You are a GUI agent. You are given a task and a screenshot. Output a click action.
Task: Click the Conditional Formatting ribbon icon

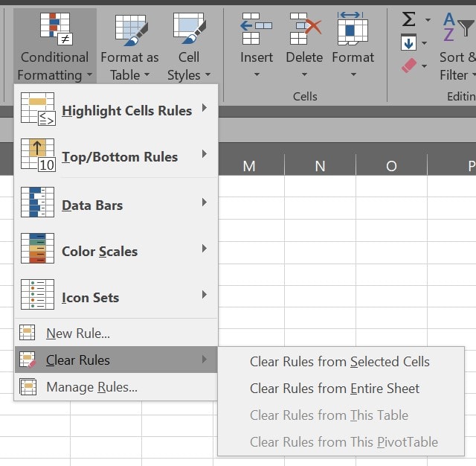(54, 30)
